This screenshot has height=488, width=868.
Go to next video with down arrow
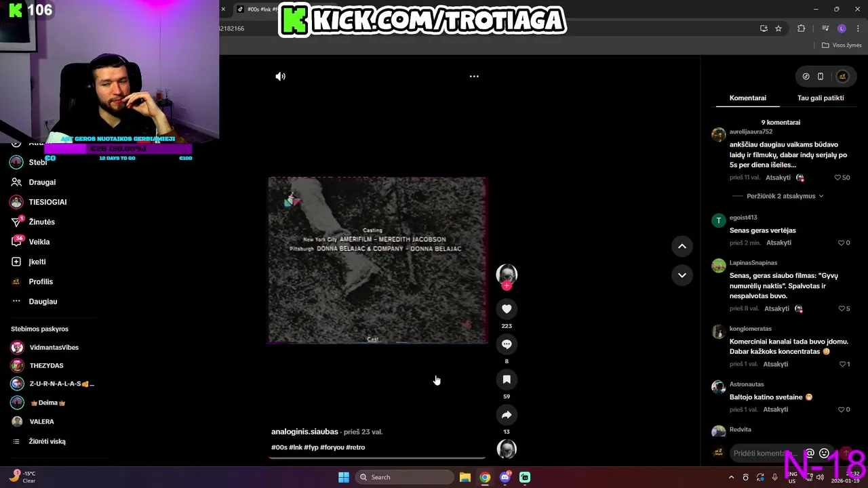coord(682,275)
